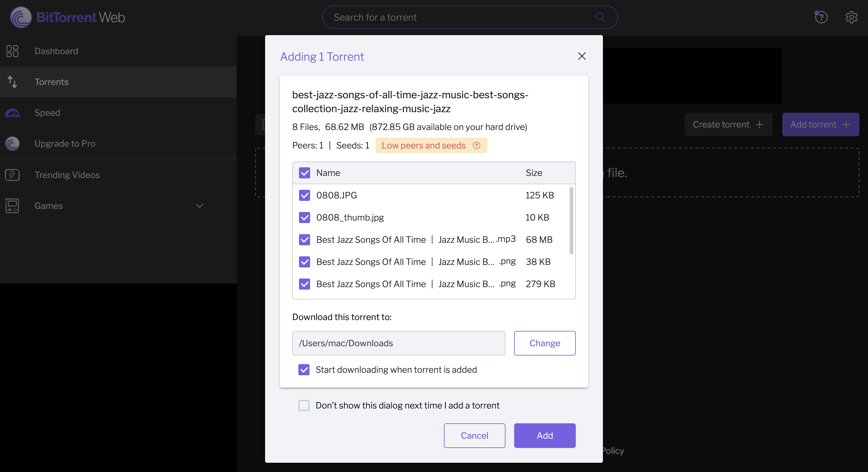Click the Change download folder button
The image size is (868, 472).
[545, 343]
